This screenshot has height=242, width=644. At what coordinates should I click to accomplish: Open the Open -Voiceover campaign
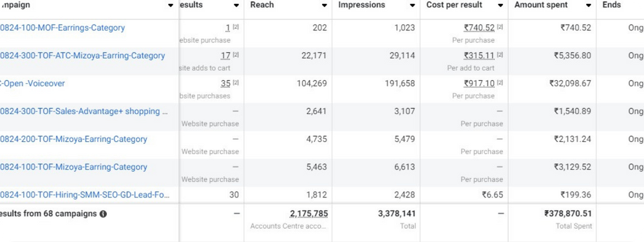pos(32,83)
